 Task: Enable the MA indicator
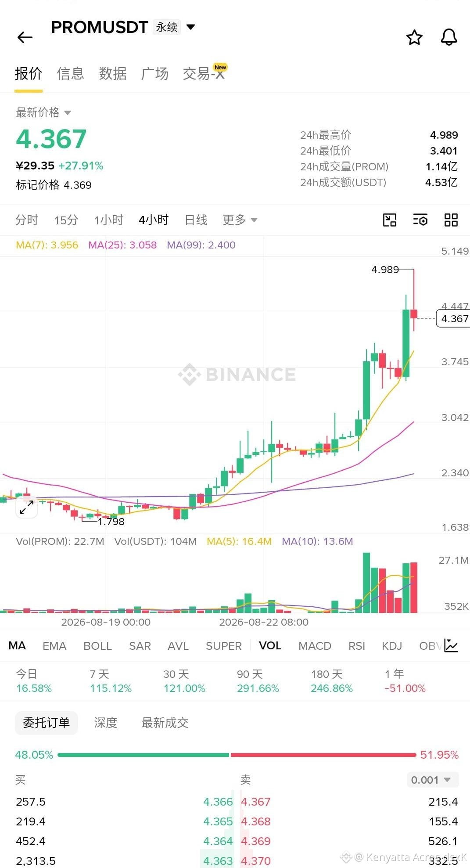click(17, 645)
